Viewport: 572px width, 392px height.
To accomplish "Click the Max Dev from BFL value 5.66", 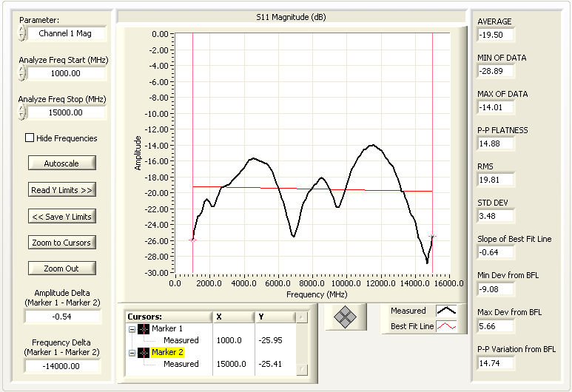I will point(495,326).
